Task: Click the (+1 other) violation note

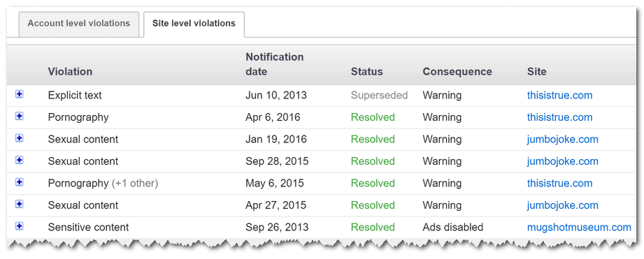Action: point(135,184)
